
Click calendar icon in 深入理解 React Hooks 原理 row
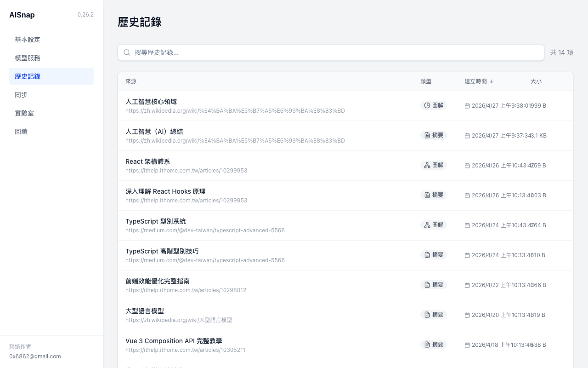467,195
